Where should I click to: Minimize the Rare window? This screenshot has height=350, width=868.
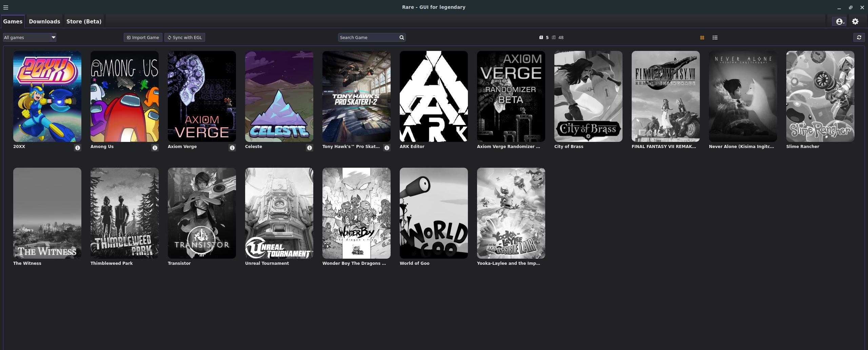tap(839, 7)
